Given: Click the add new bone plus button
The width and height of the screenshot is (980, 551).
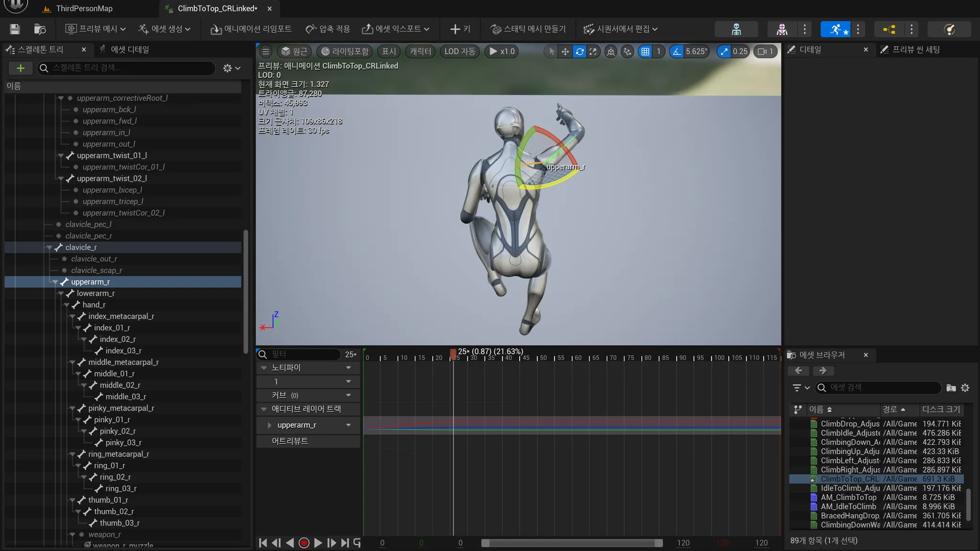Looking at the screenshot, I should (x=21, y=68).
